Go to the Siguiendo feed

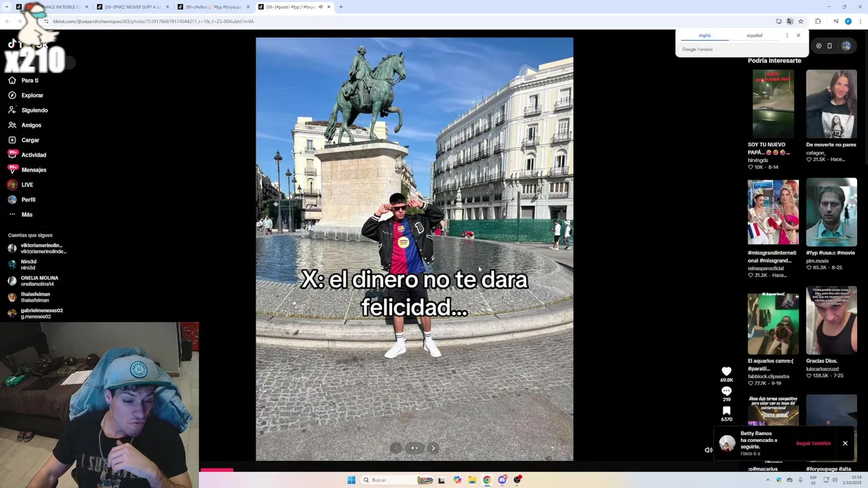coord(28,110)
